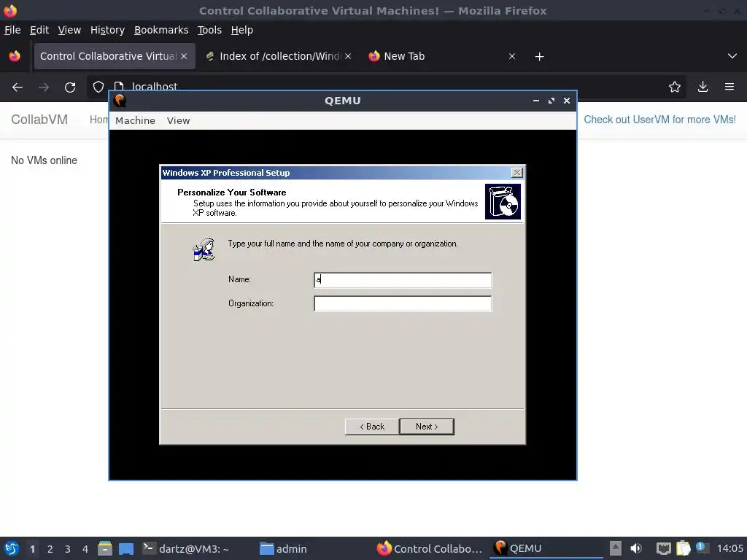Reload the current page
Screen dimensions: 747x560
pos(70,87)
